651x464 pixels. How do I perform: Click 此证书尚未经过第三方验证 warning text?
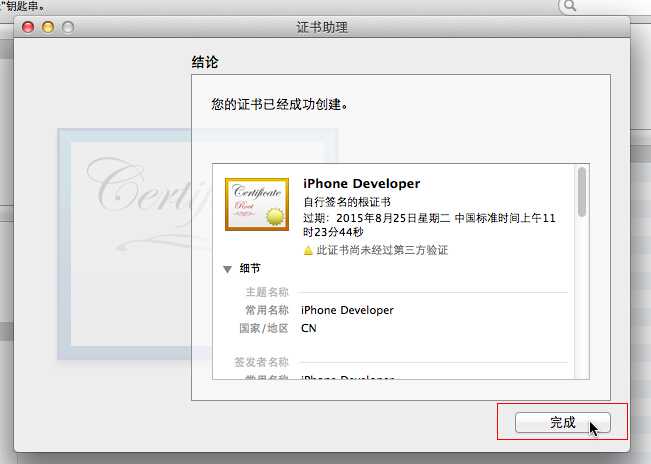click(x=382, y=250)
